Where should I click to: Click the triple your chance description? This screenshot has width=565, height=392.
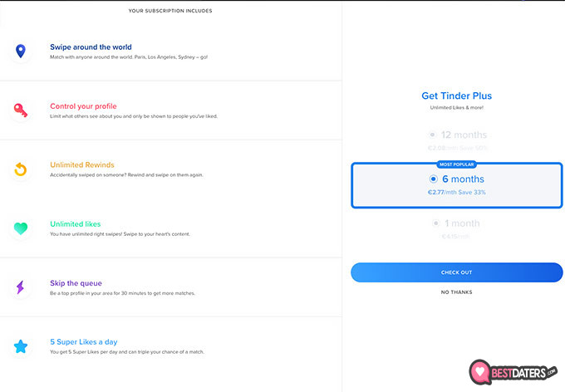pyautogui.click(x=127, y=351)
